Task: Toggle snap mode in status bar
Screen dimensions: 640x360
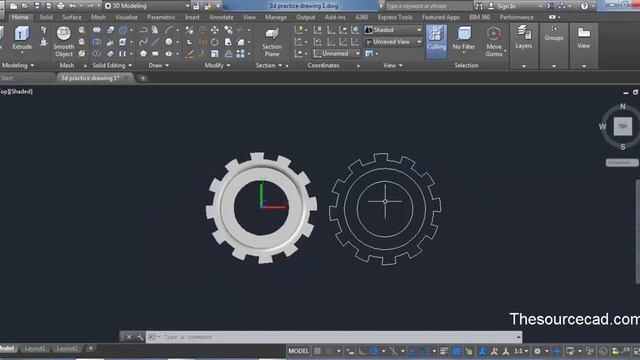Action: tap(329, 351)
